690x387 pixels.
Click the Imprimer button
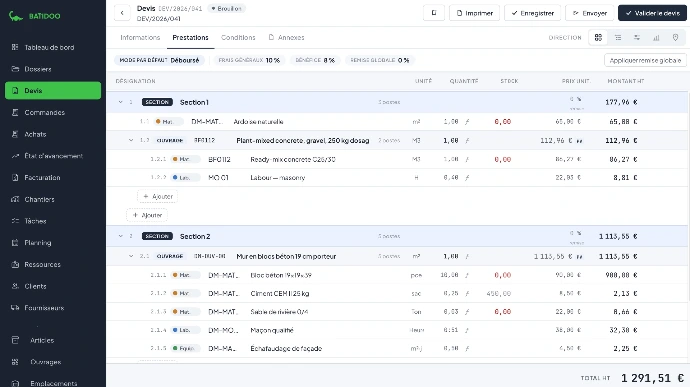[x=474, y=13]
